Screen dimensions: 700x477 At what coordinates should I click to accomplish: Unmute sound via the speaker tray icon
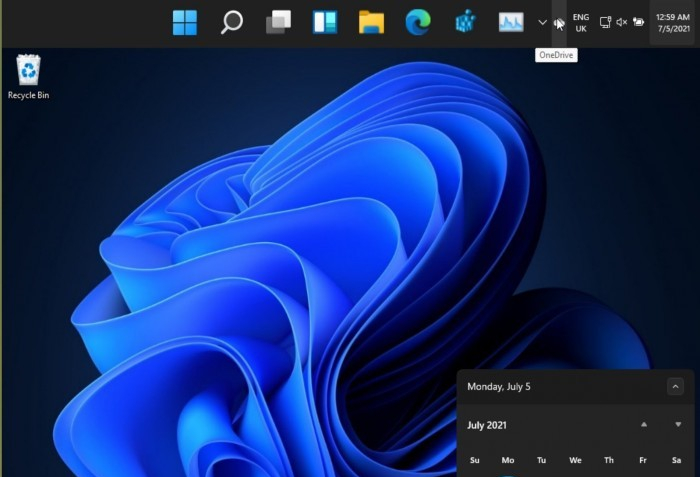[621, 22]
